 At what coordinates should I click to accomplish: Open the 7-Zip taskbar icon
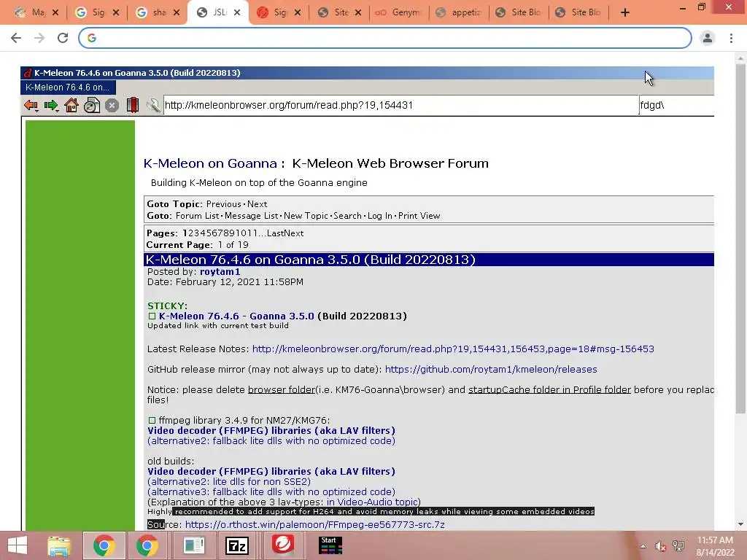pos(237,545)
